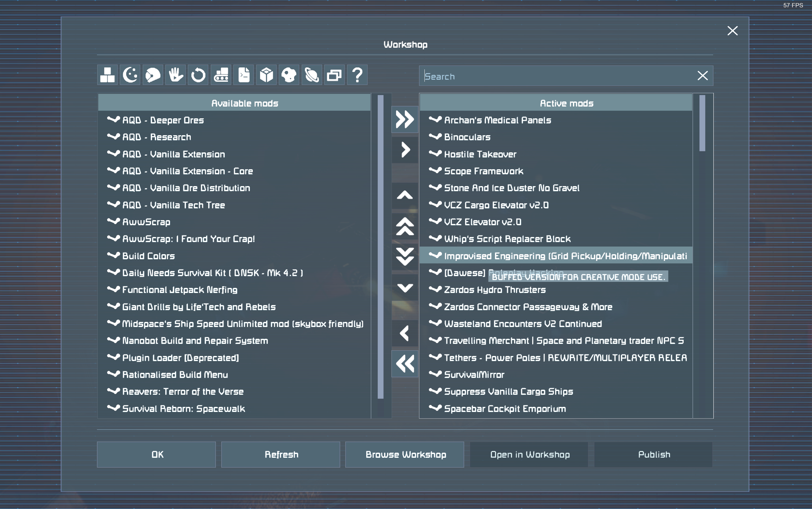
Task: Toggle the Respawn ship circular-arrow filter
Action: (x=198, y=75)
